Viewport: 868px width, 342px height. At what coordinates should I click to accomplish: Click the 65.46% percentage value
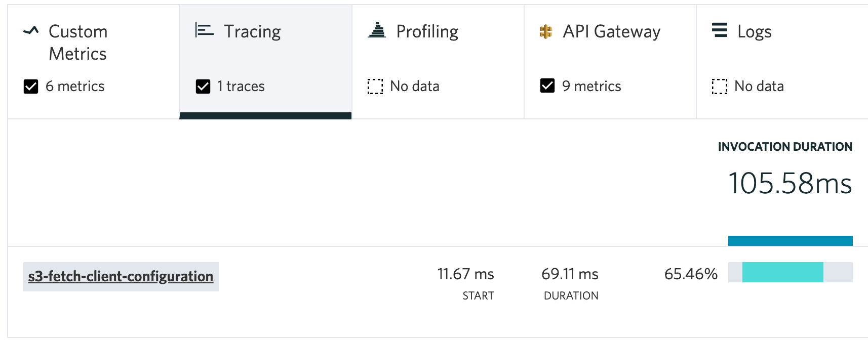click(691, 274)
